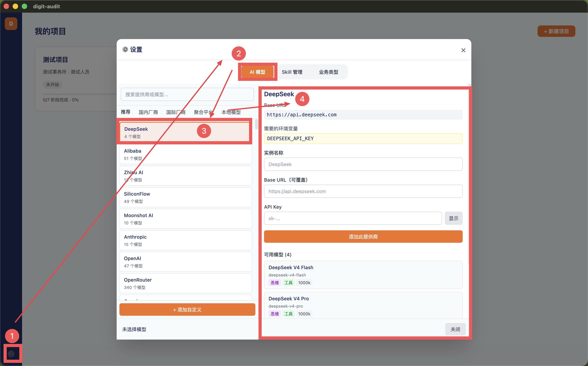Click into the 实例名称 field
Screen dimensions: 588x366
pos(363,164)
